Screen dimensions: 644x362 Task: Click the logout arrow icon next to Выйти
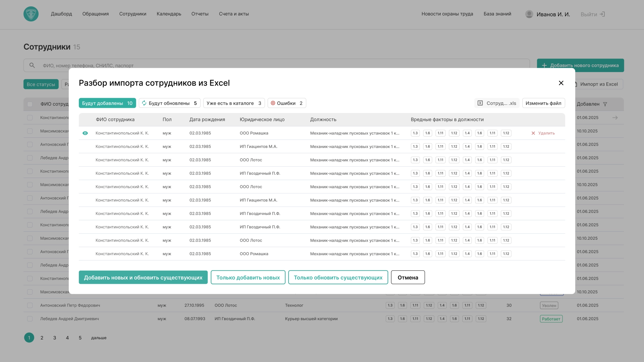[602, 14]
